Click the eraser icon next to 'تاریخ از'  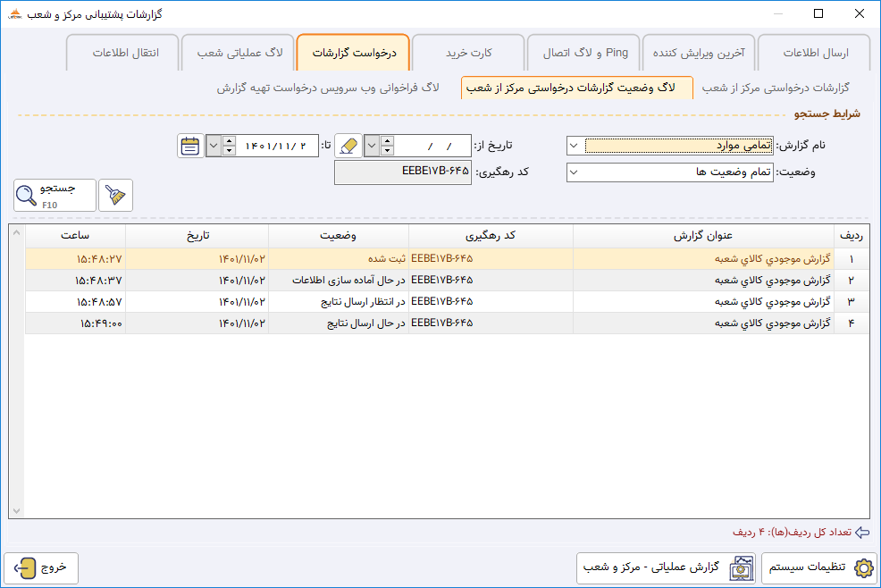(348, 146)
